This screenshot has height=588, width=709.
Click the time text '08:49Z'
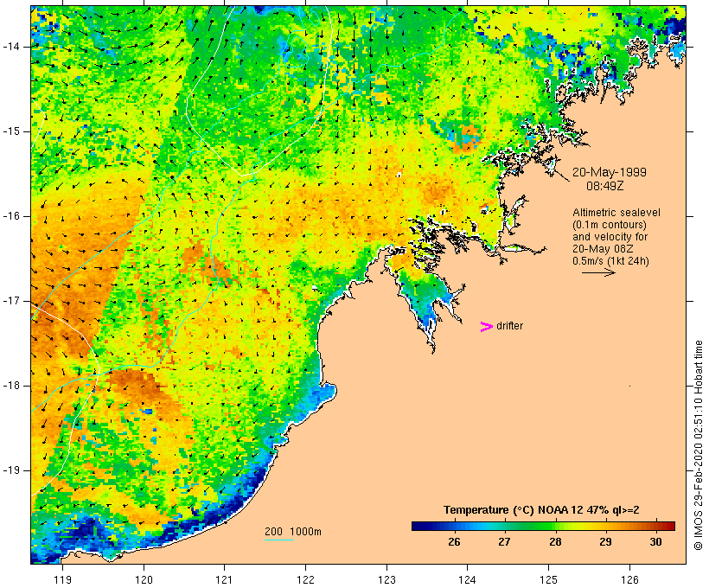[x=605, y=186]
